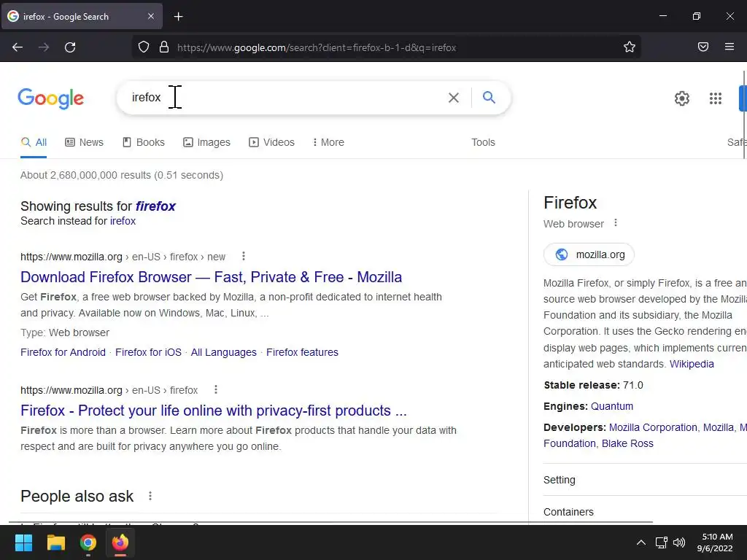This screenshot has width=747, height=560.
Task: Switch to the Images tab
Action: tap(206, 142)
